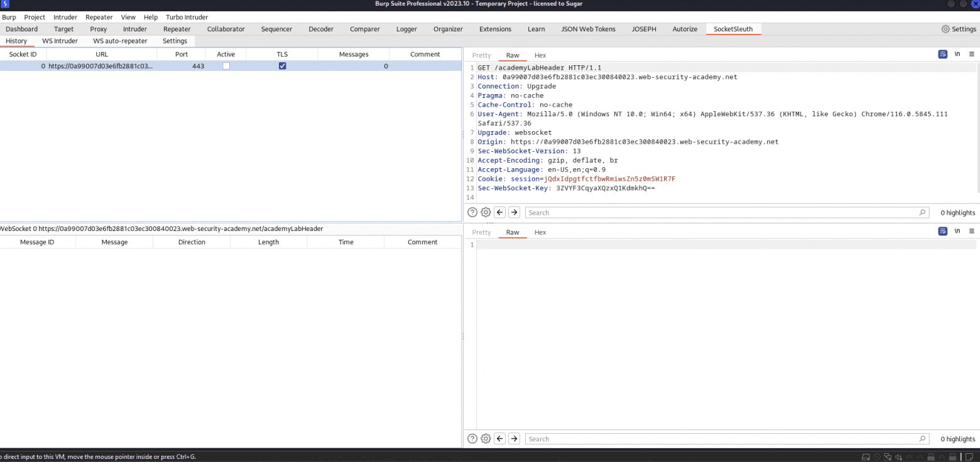The width and height of the screenshot is (980, 462).
Task: Open search settings gear in lower message viewer
Action: coord(486,439)
